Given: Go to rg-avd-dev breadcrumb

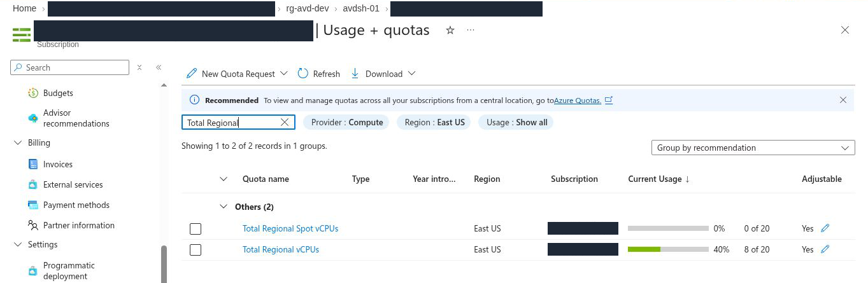Looking at the screenshot, I should click(x=308, y=8).
